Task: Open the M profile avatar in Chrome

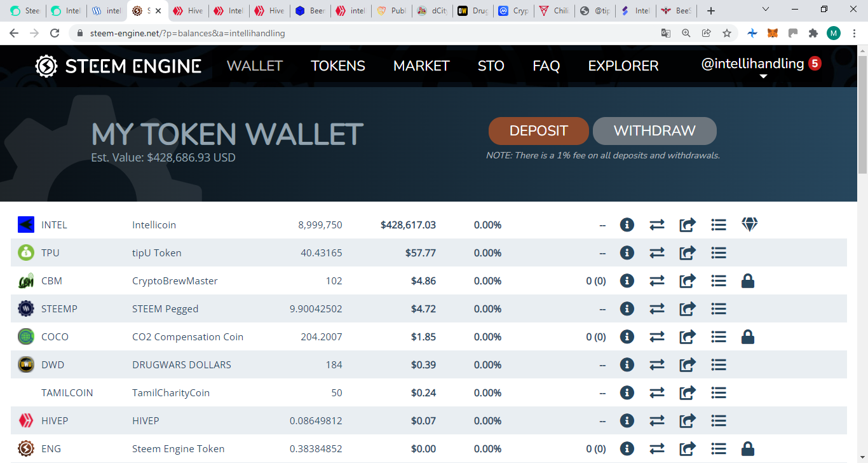Action: coord(834,33)
